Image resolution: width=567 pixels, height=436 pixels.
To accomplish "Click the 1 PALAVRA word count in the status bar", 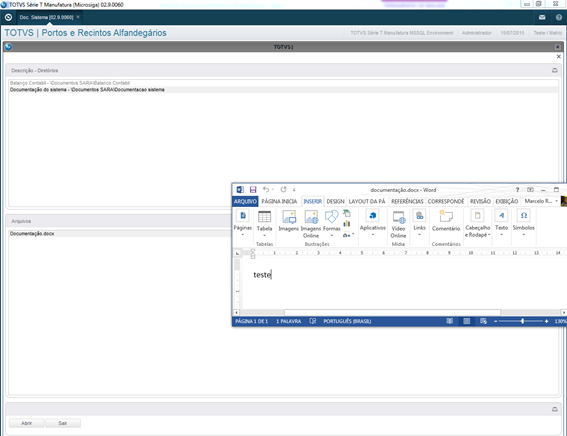I will (x=289, y=321).
